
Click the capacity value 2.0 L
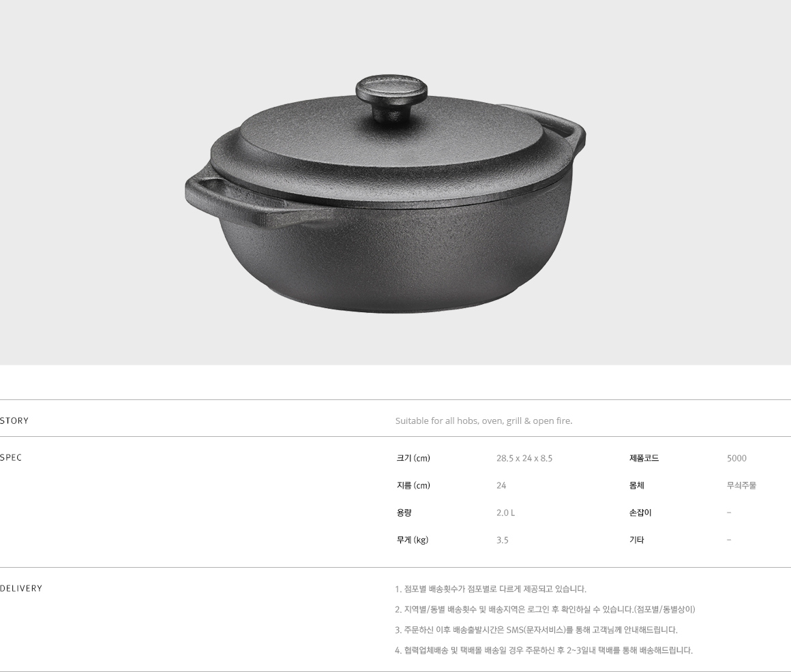coord(505,513)
